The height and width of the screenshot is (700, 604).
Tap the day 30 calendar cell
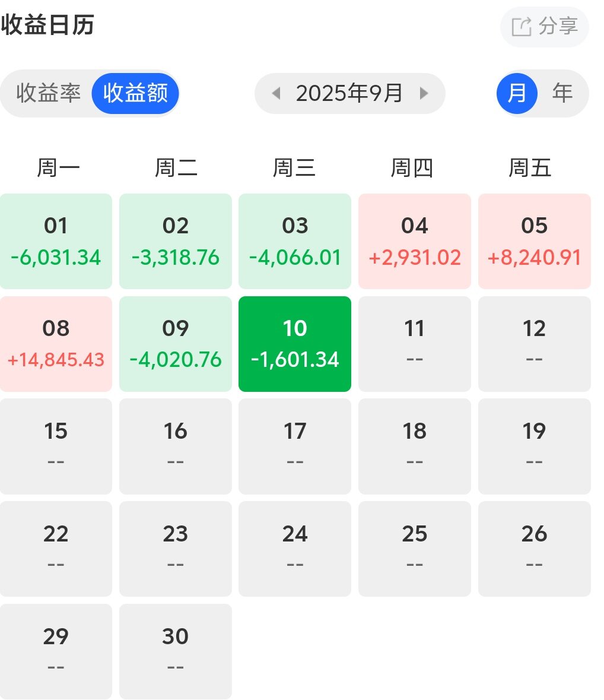[176, 651]
